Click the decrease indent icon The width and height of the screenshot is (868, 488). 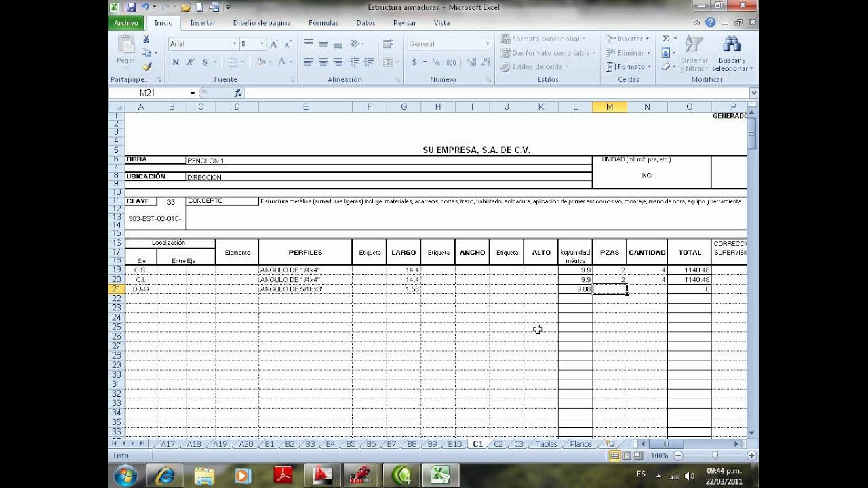click(355, 62)
